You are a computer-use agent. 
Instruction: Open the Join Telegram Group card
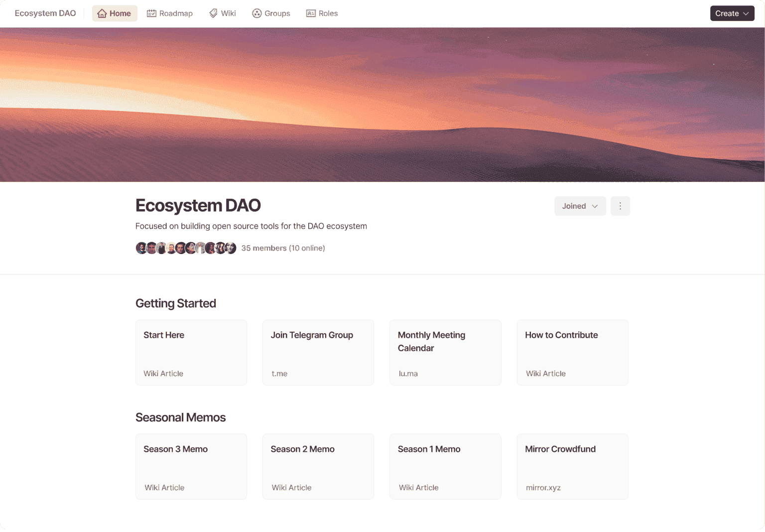pyautogui.click(x=318, y=353)
